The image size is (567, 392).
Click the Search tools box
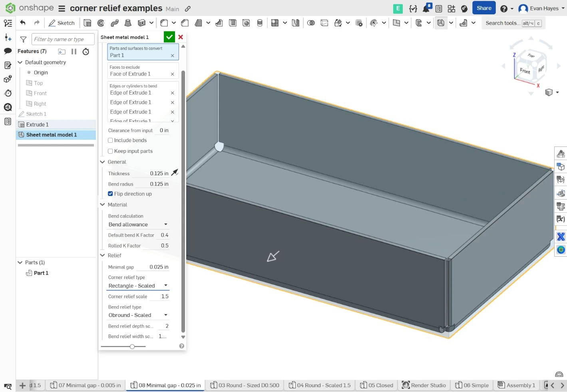513,23
